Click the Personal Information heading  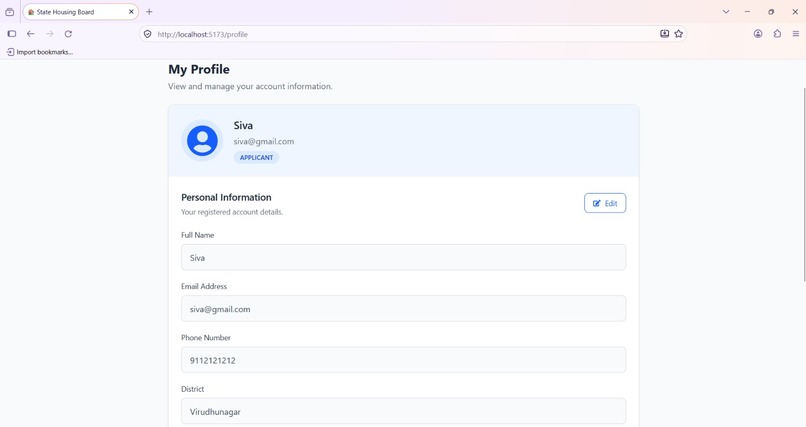[x=226, y=197]
